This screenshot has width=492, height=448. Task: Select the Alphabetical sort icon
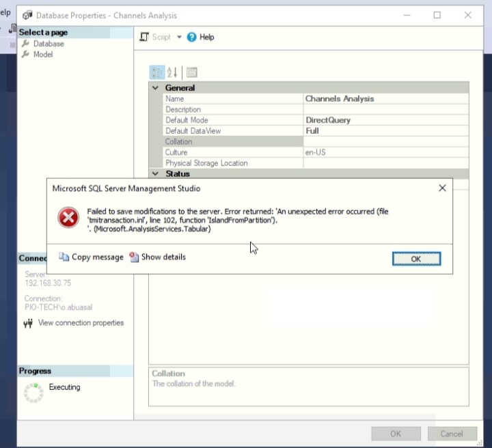tap(172, 72)
